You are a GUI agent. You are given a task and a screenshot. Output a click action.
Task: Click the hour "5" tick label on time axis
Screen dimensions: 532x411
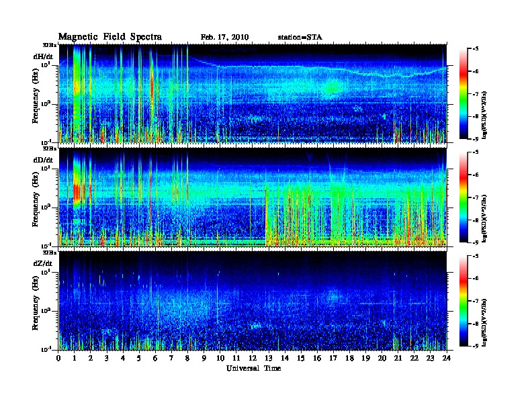point(139,359)
